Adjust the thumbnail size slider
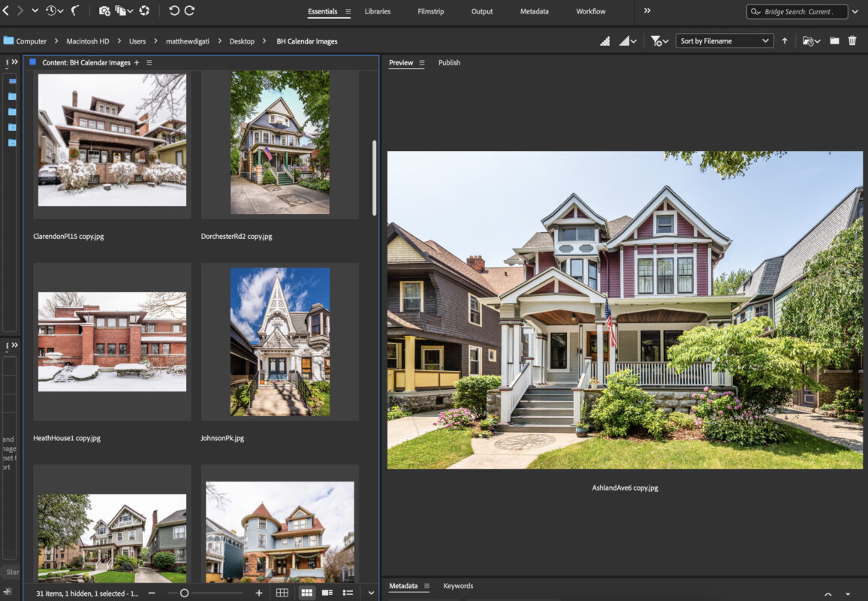Image resolution: width=868 pixels, height=601 pixels. tap(184, 593)
